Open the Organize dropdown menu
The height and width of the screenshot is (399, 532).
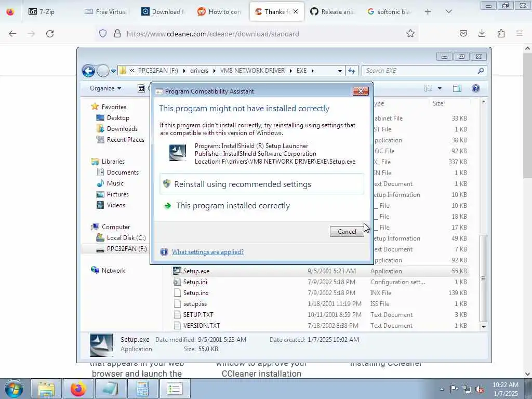pyautogui.click(x=105, y=88)
